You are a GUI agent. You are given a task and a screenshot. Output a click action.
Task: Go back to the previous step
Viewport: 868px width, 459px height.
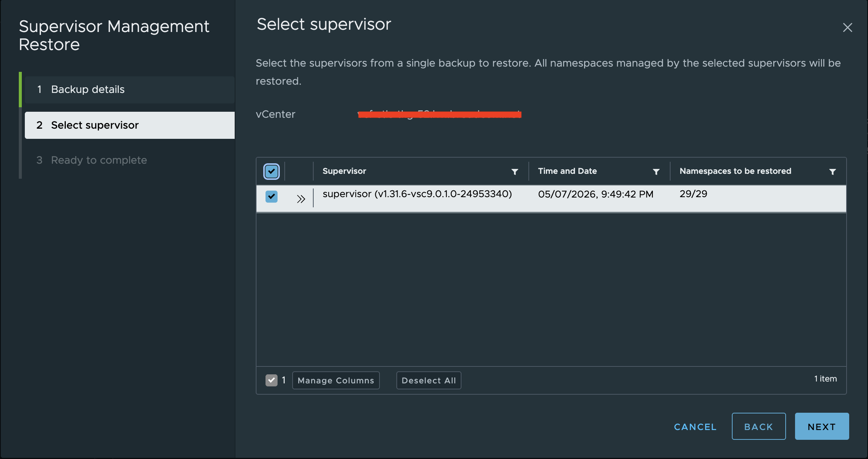tap(759, 426)
